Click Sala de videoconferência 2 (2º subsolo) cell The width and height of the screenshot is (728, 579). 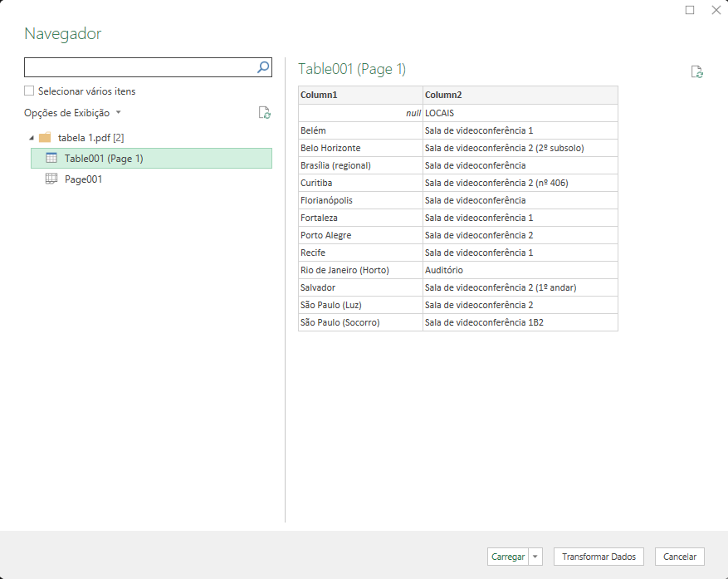[x=520, y=148]
